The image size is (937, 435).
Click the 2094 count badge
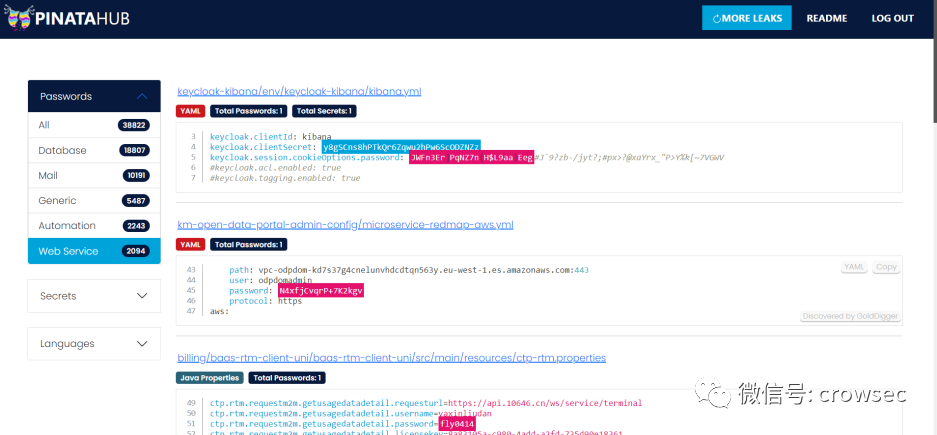[136, 251]
